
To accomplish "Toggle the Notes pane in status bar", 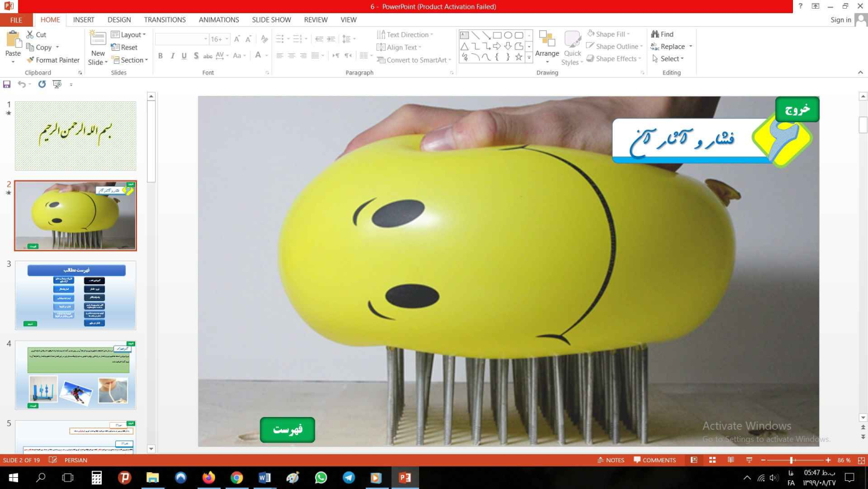I will 610,460.
